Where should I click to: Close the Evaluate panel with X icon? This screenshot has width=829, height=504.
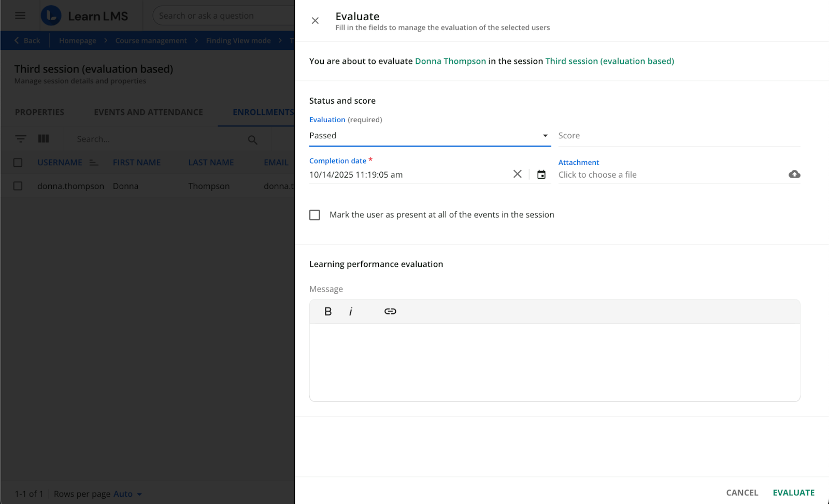[315, 21]
